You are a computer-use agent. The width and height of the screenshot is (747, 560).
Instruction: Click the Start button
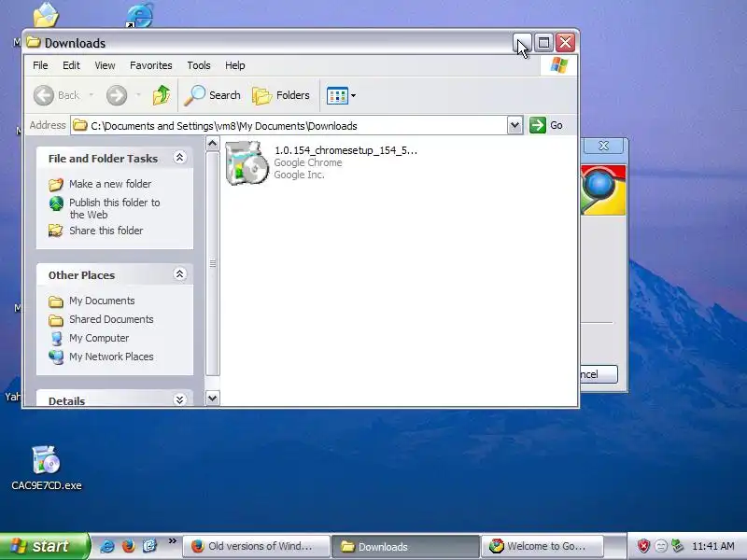point(44,546)
